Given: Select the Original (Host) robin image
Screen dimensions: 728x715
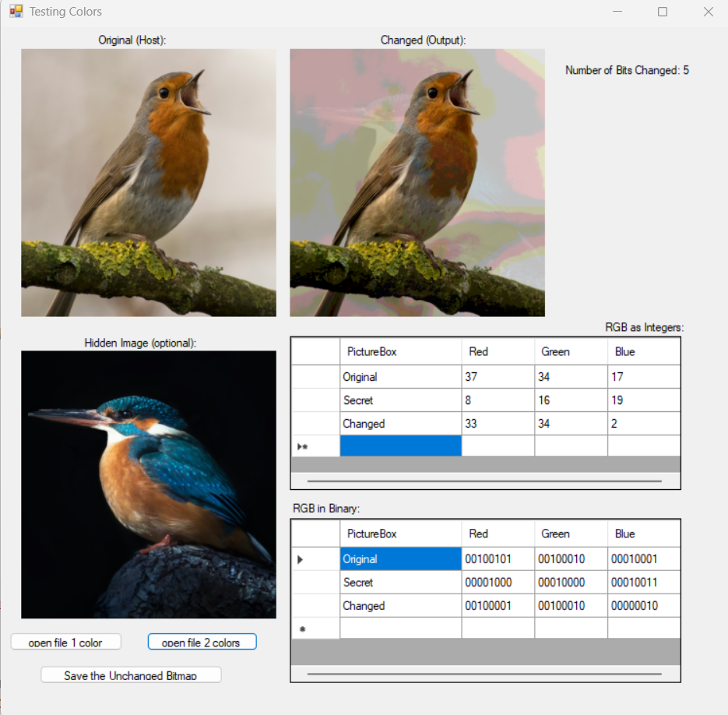Looking at the screenshot, I should 148,183.
